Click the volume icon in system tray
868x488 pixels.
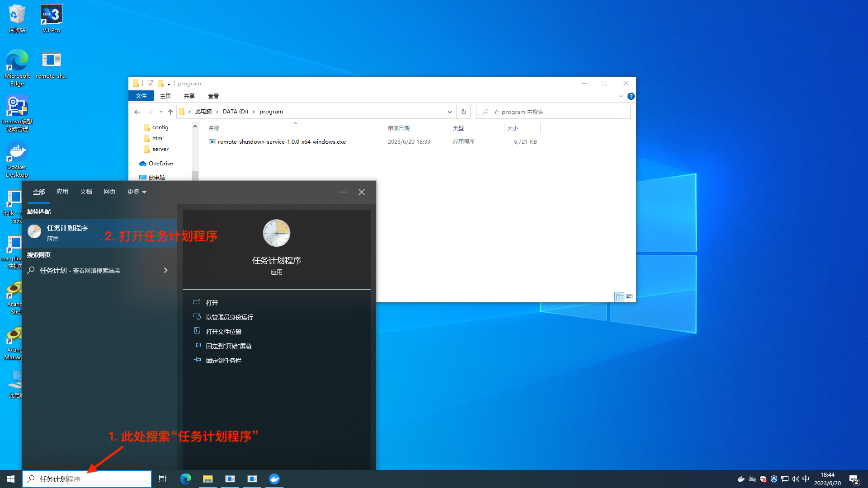795,479
